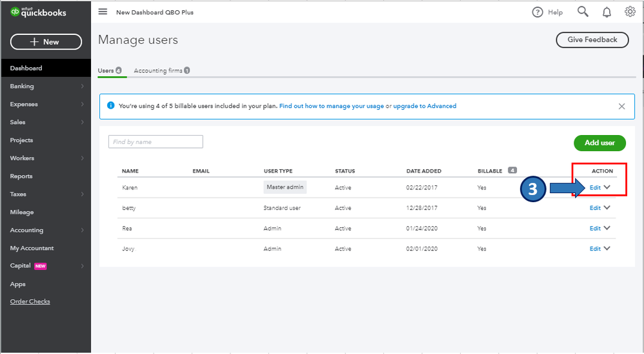This screenshot has width=644, height=354.
Task: Dismiss the billable users info banner
Action: (x=621, y=106)
